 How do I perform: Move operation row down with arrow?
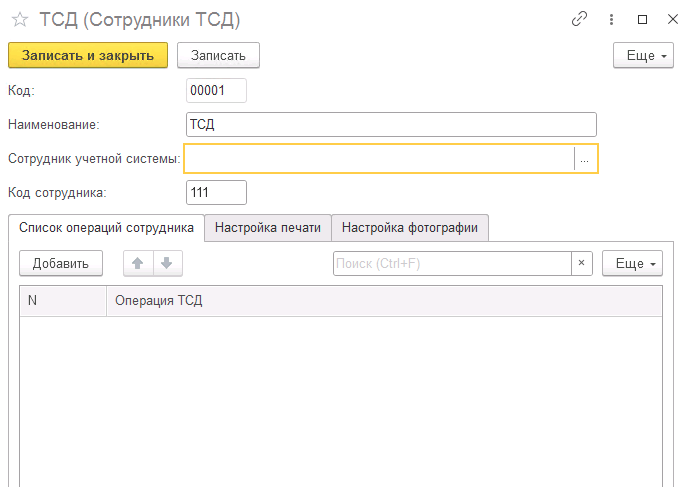coord(167,263)
